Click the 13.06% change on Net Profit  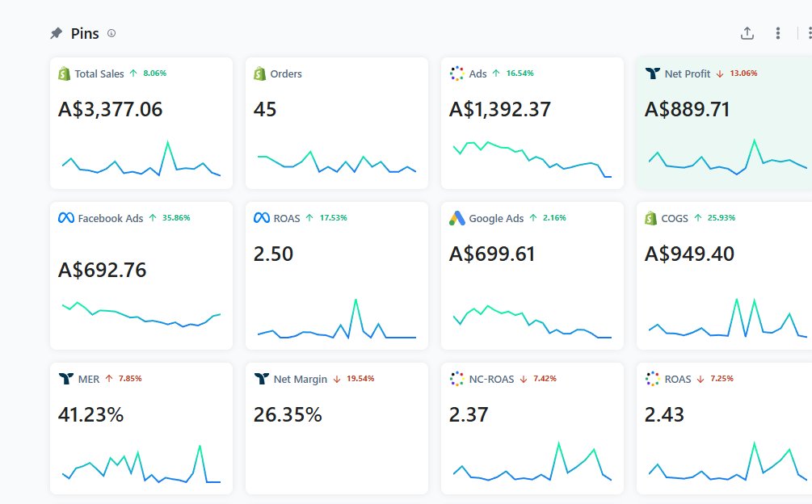tap(743, 73)
